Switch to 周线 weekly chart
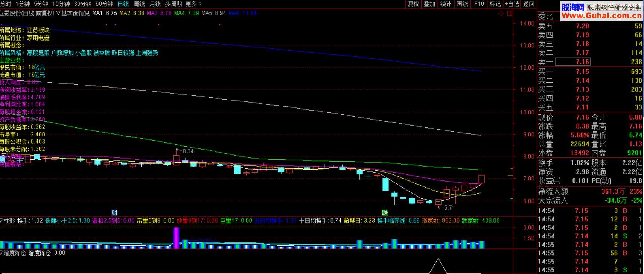The height and width of the screenshot is (274, 644). tap(139, 4)
